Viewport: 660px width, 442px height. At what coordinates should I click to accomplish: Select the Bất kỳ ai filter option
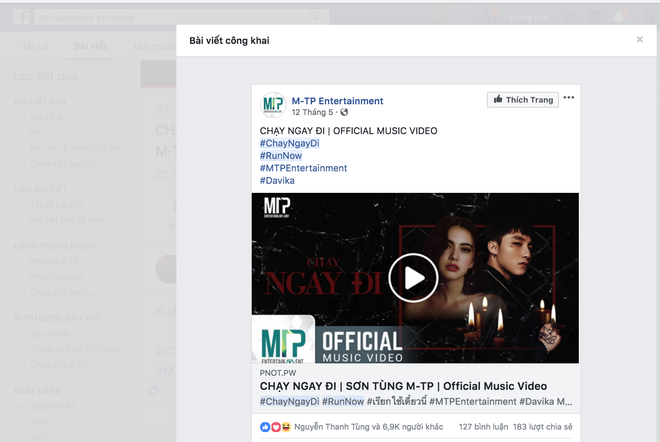click(x=46, y=117)
